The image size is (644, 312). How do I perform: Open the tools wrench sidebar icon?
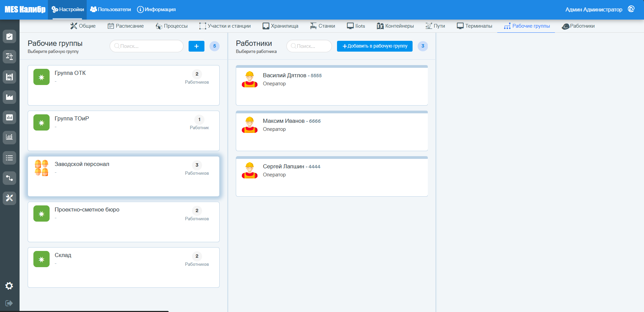[x=9, y=198]
